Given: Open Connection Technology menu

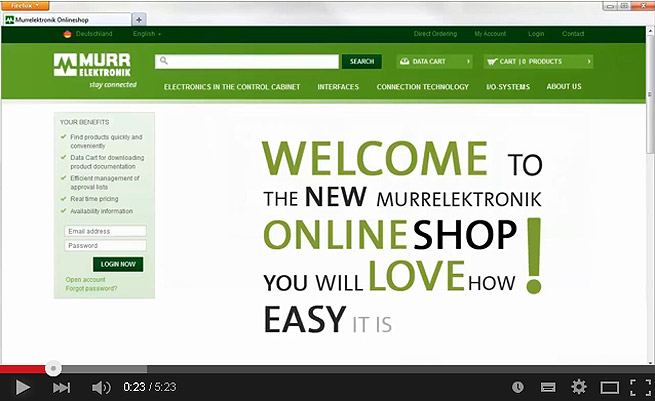Looking at the screenshot, I should coord(422,87).
